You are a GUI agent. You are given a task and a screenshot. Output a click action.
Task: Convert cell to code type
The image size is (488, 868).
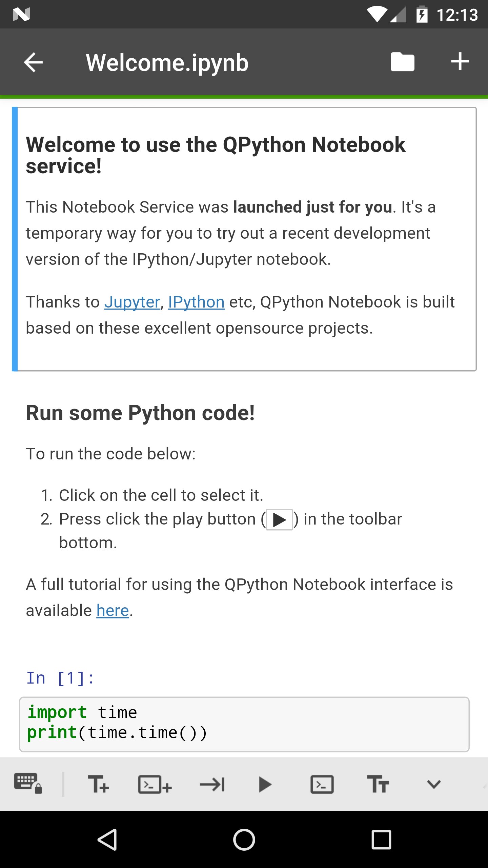[x=322, y=784]
